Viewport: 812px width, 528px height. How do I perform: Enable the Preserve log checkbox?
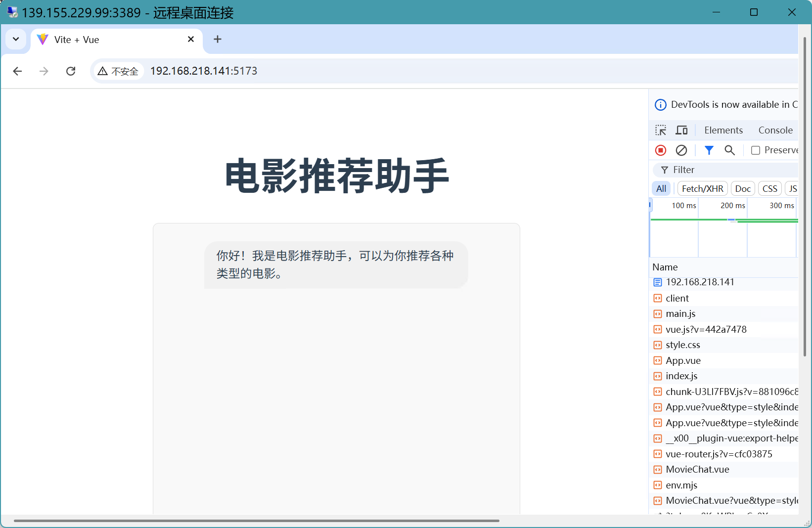point(756,150)
